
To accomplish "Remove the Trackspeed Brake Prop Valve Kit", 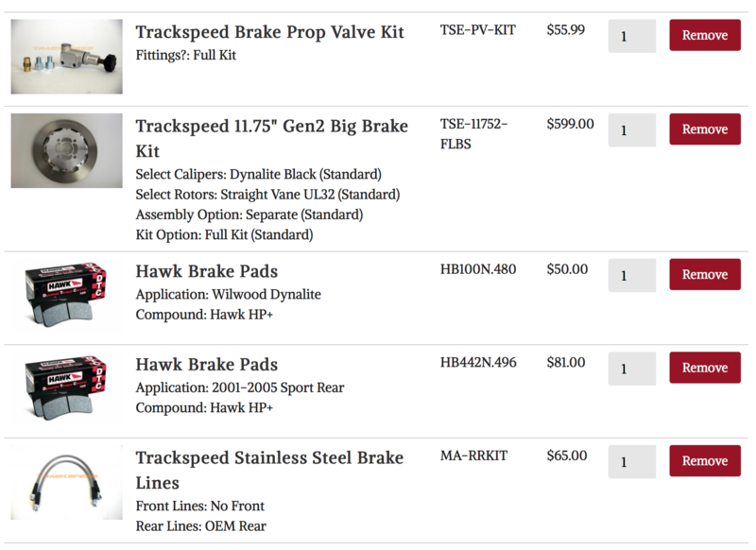I will point(704,36).
